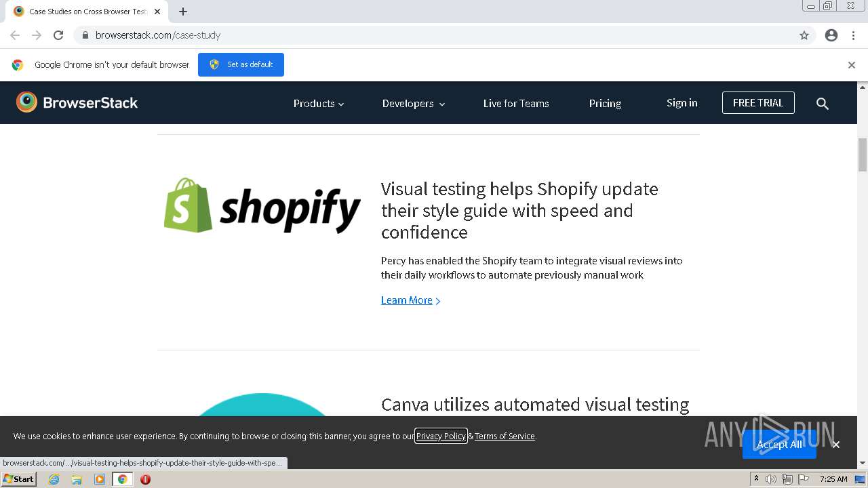Bookmark this page with the star icon
Image resolution: width=868 pixels, height=488 pixels.
click(x=804, y=35)
